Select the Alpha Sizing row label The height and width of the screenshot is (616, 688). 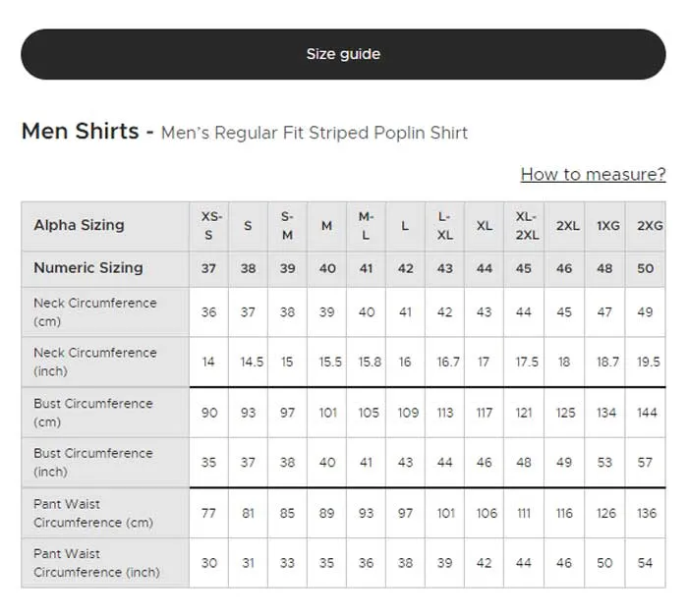[80, 225]
